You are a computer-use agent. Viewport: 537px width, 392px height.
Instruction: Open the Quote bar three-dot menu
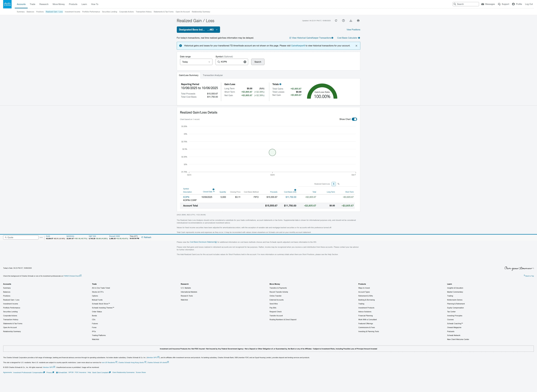click(41, 238)
